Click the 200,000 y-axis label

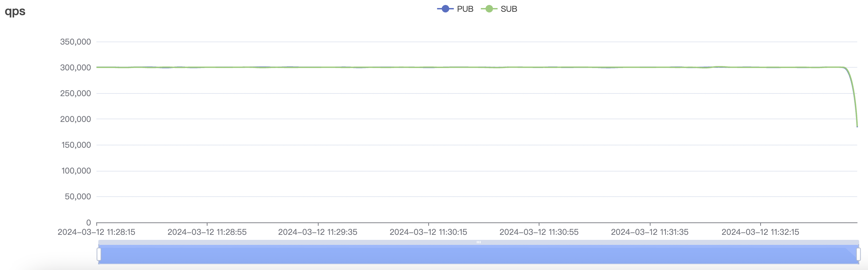pos(76,119)
